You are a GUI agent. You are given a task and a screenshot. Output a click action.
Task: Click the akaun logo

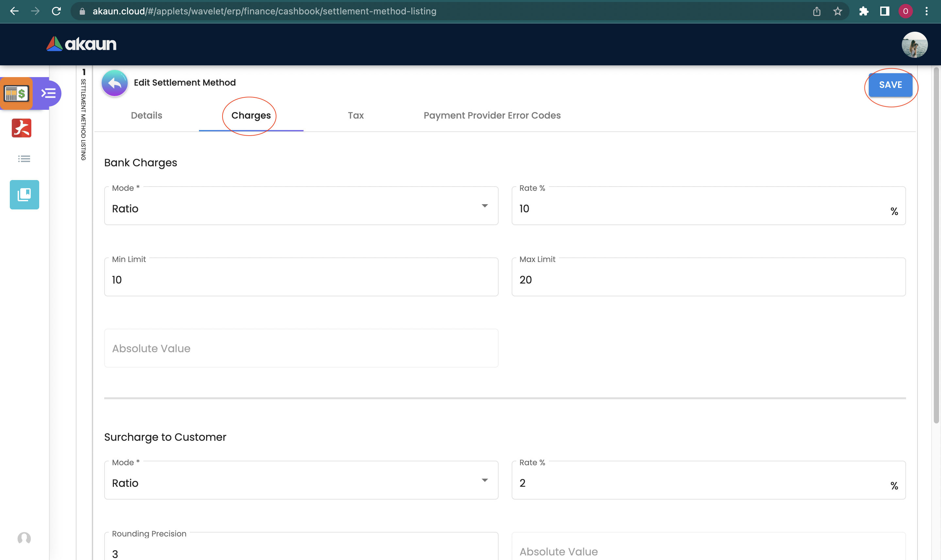pyautogui.click(x=81, y=44)
